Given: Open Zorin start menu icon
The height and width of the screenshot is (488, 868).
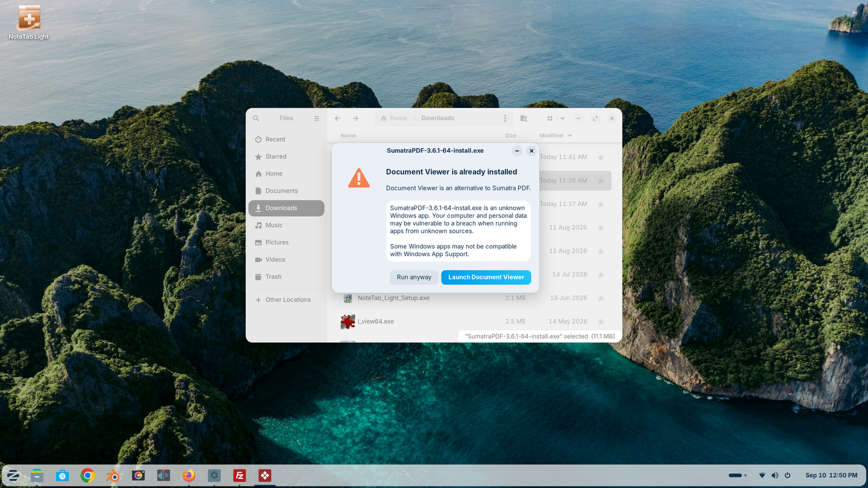Looking at the screenshot, I should pyautogui.click(x=13, y=476).
